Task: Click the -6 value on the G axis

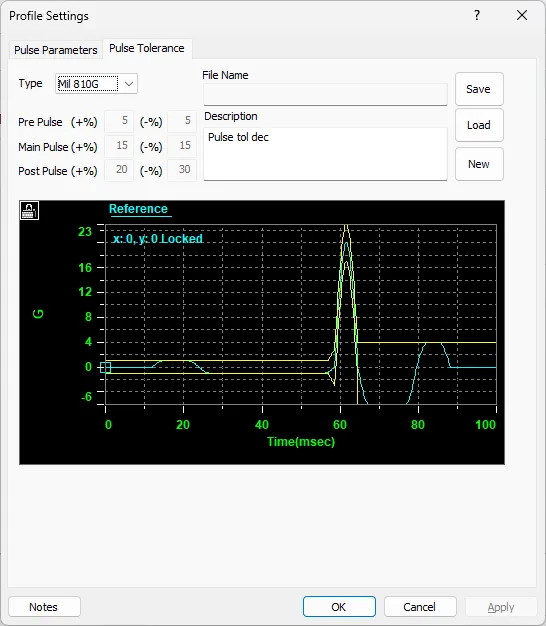Action: 86,396
